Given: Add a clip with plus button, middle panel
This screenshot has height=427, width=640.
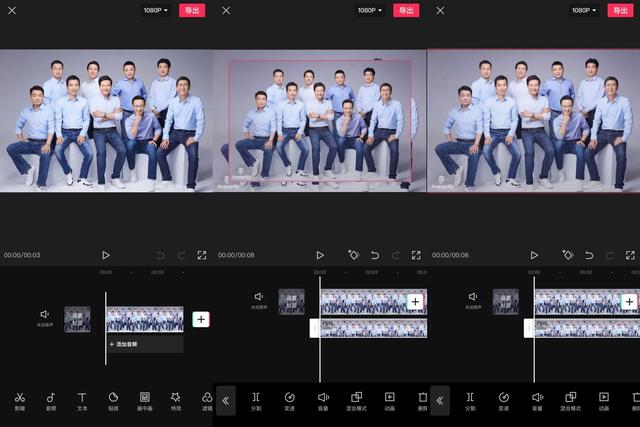Looking at the screenshot, I should (x=415, y=302).
